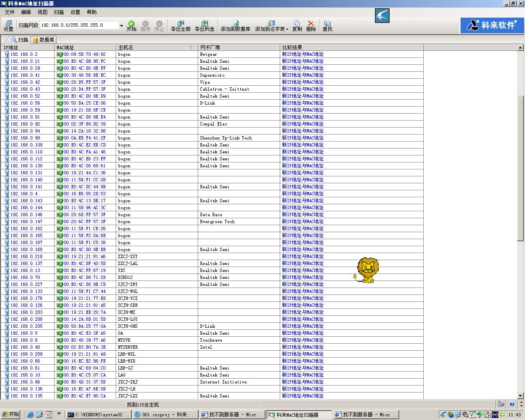Screen dimensions: 525x420
Task: Click the help question mark icon in status bar
Action: (511, 404)
